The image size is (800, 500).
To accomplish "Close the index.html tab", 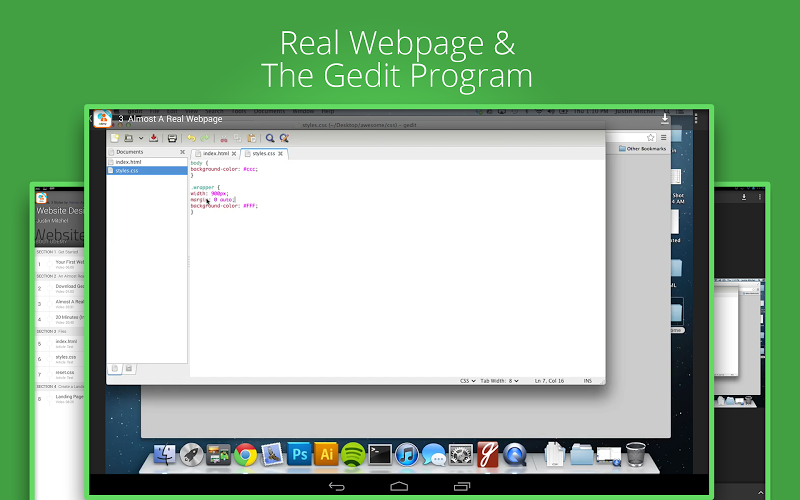I will [x=234, y=154].
